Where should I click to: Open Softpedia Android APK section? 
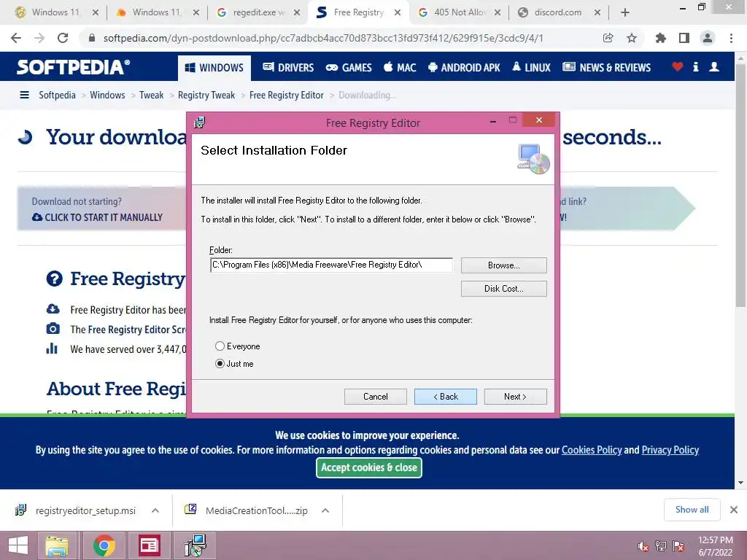pos(464,68)
